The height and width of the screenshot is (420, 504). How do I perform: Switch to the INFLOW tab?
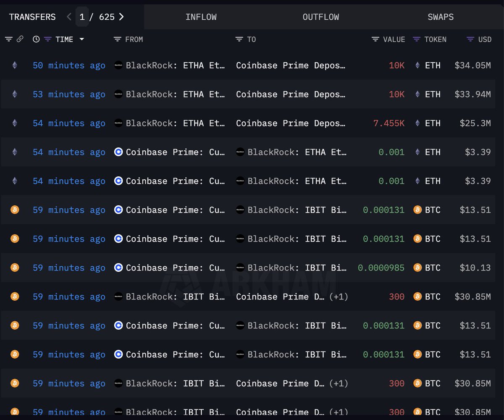(201, 17)
